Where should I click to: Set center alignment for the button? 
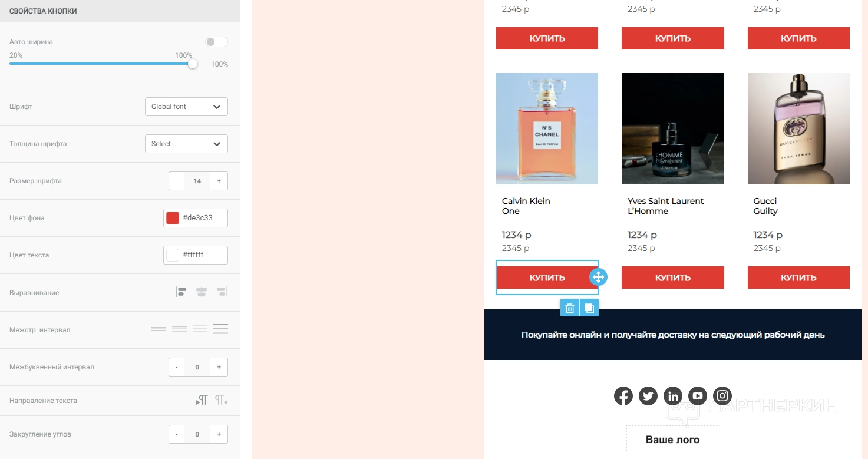(x=202, y=292)
